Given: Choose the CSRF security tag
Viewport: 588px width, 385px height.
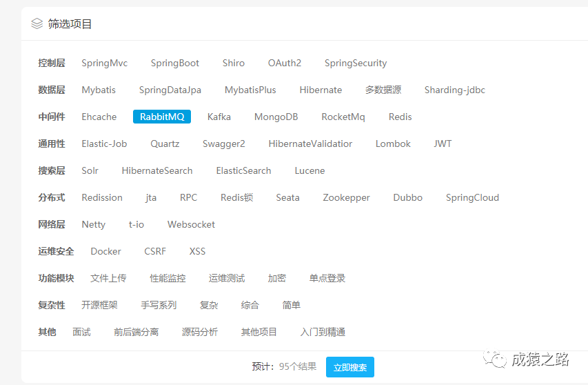Looking at the screenshot, I should coord(155,251).
